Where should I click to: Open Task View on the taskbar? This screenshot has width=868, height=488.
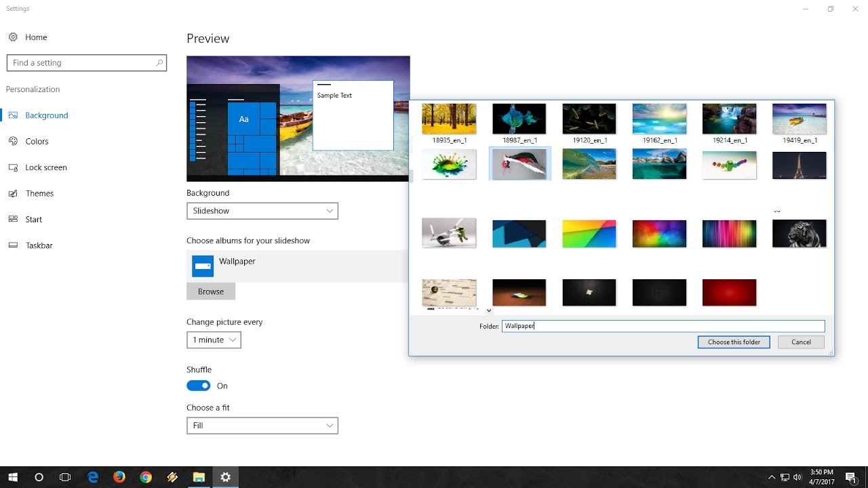(x=65, y=477)
